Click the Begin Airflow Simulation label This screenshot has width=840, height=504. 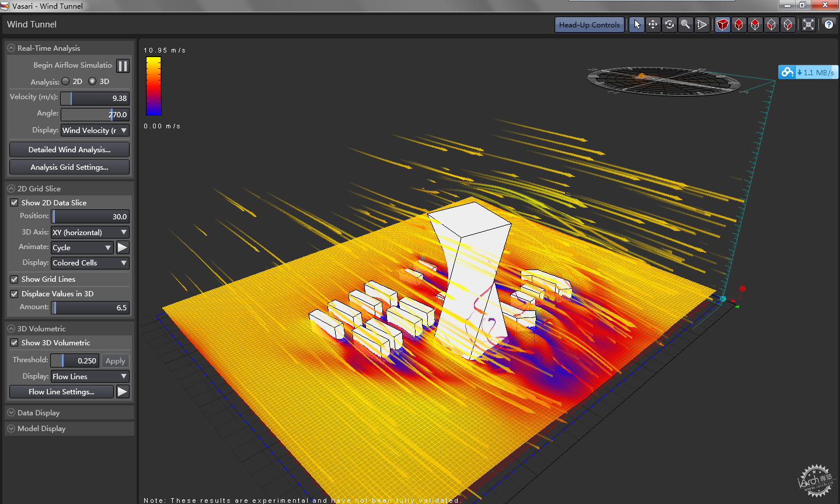tap(72, 65)
